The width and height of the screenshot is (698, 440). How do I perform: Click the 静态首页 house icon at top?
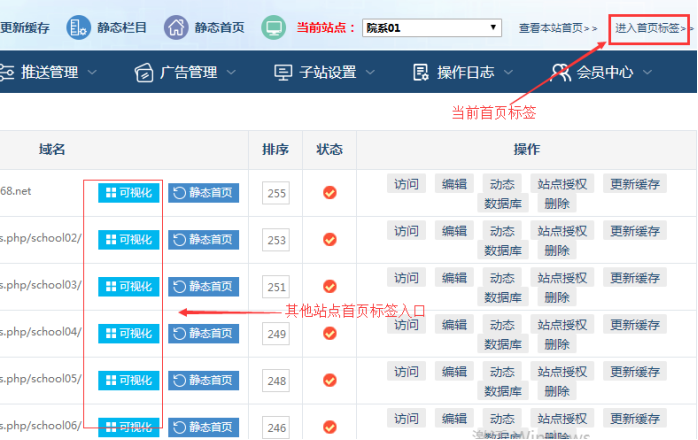point(176,27)
